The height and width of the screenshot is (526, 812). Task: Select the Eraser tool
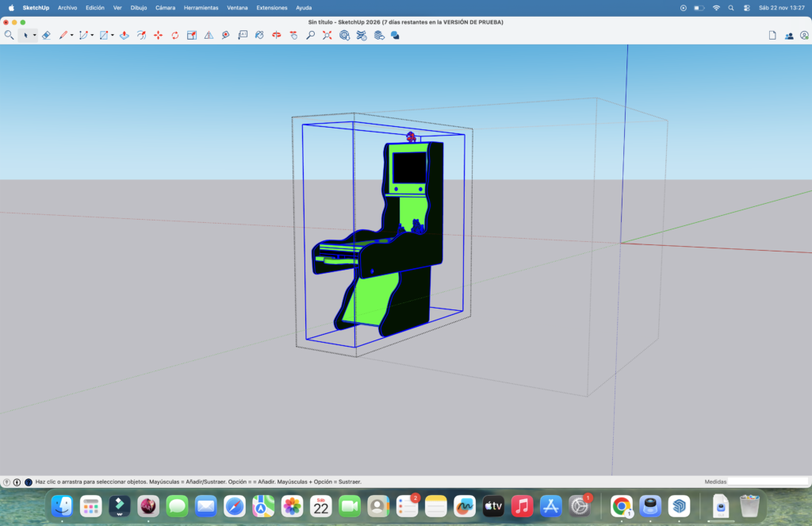coord(46,35)
